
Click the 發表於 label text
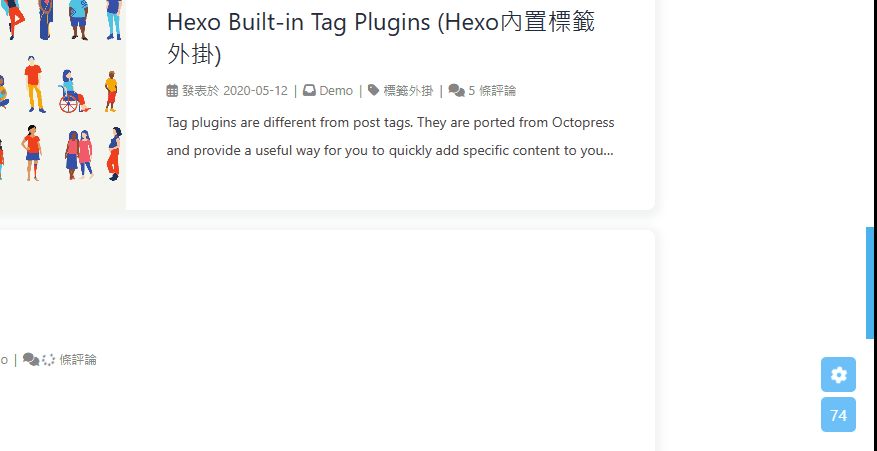pos(200,91)
